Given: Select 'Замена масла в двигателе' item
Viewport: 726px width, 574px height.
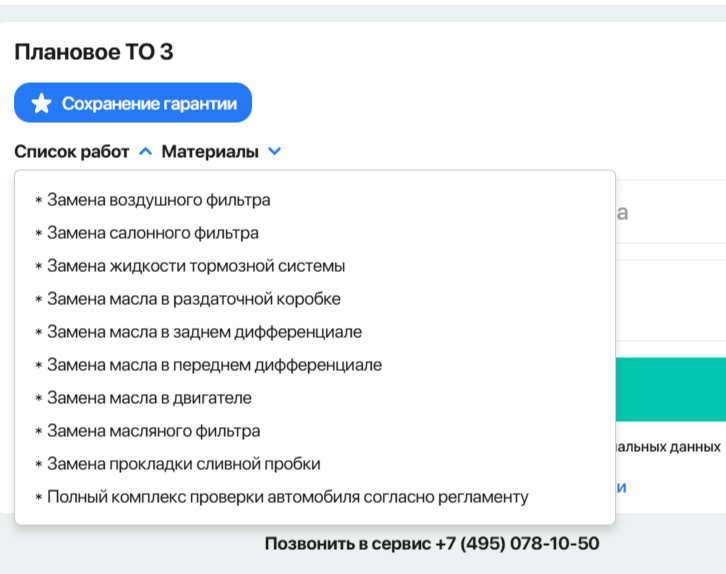Looking at the screenshot, I should pyautogui.click(x=149, y=398).
